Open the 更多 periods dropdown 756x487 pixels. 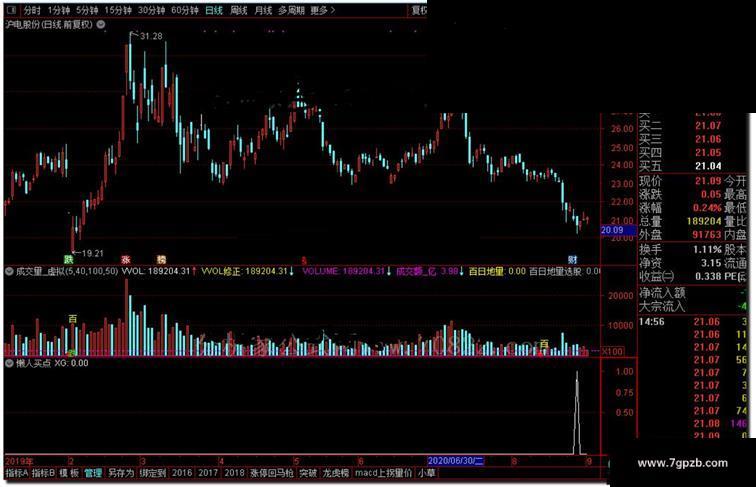323,10
